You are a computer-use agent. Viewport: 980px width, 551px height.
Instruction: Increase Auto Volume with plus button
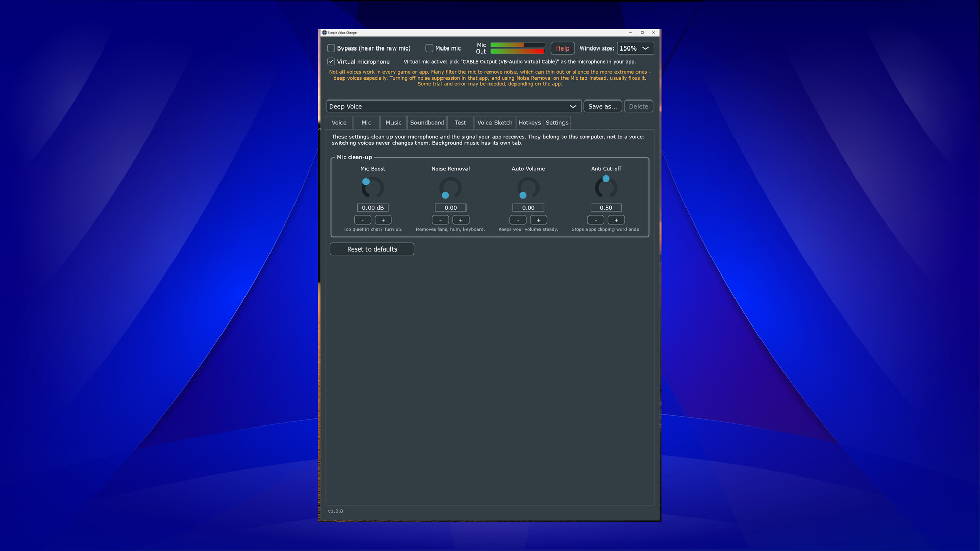(x=538, y=220)
